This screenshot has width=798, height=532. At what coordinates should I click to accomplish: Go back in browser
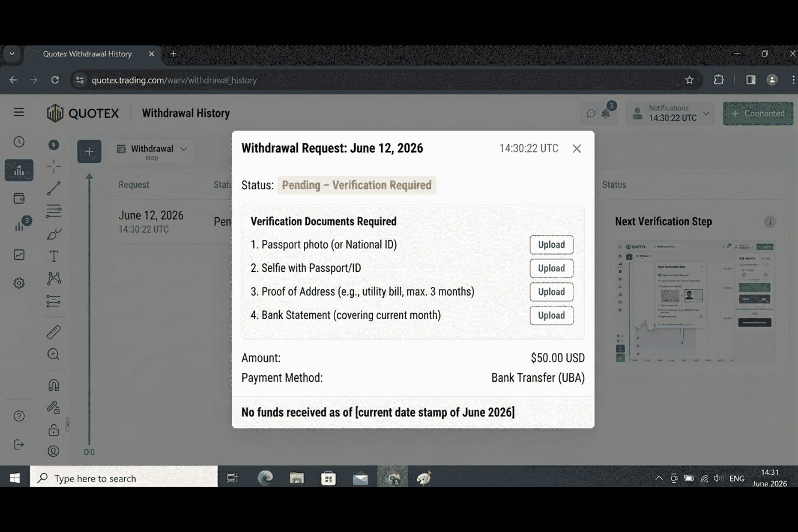click(13, 80)
